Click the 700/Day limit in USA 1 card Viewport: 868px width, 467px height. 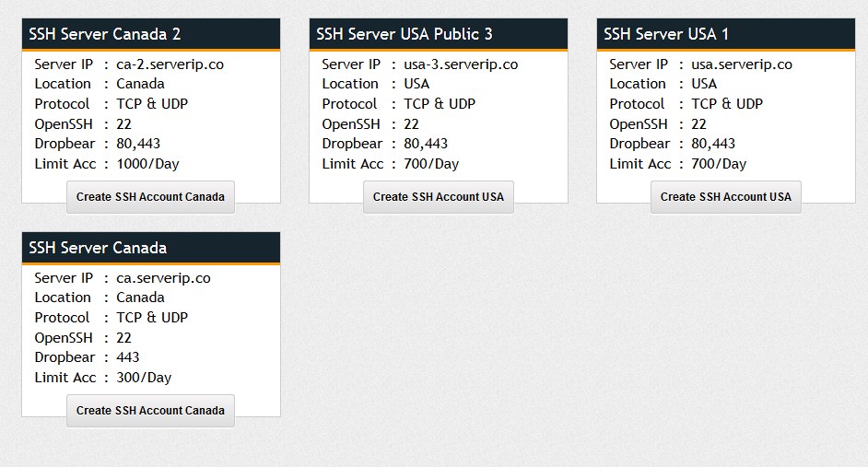[x=719, y=164]
